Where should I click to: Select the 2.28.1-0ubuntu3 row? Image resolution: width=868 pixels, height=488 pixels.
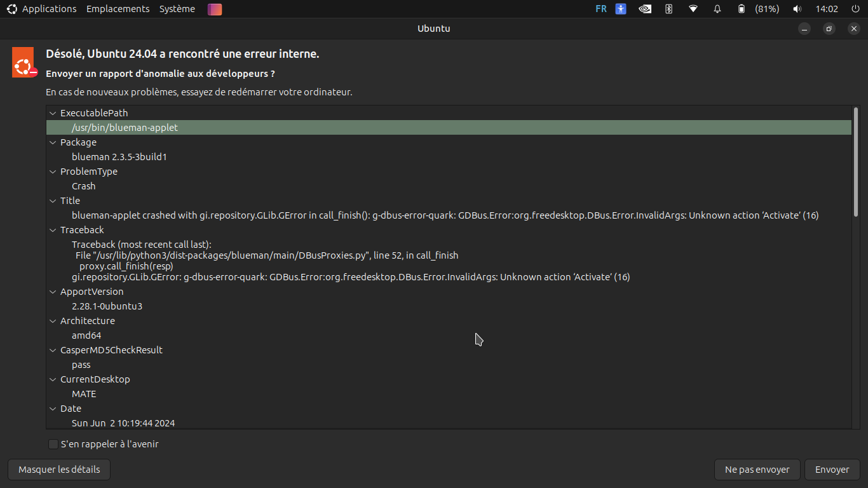[x=449, y=306]
